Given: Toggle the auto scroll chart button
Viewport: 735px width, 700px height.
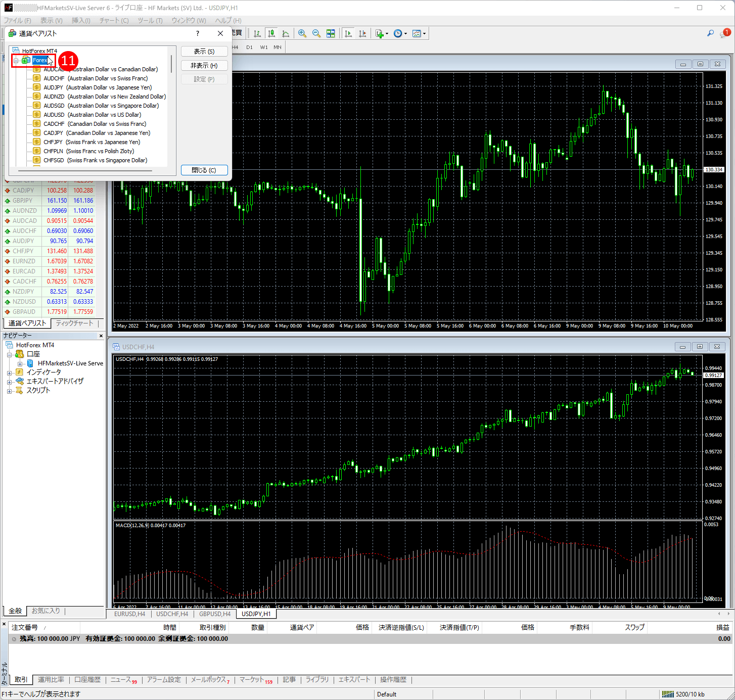Looking at the screenshot, I should point(348,33).
